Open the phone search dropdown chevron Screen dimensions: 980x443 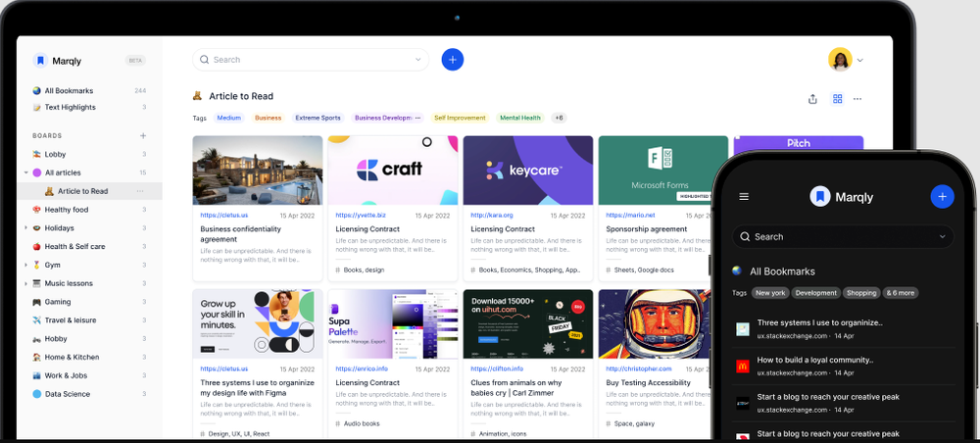click(943, 237)
